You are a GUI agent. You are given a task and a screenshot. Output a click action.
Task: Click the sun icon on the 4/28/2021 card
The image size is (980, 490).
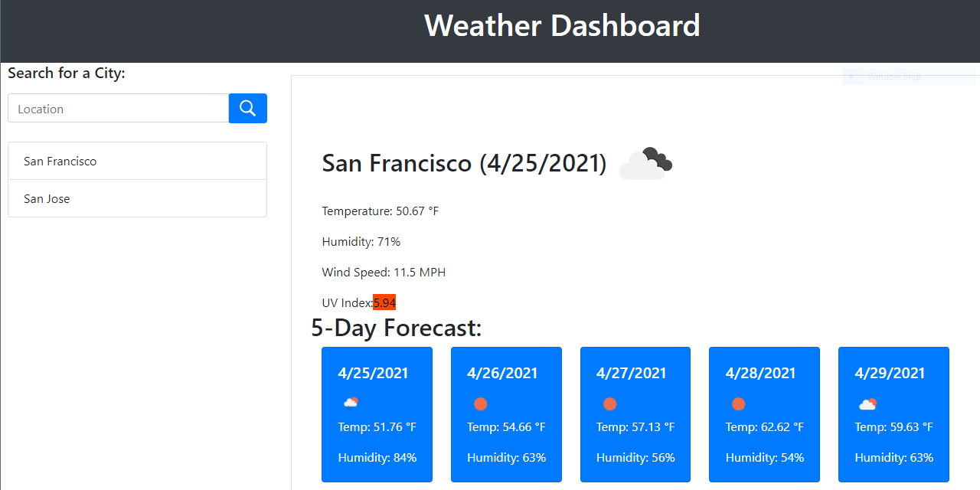pyautogui.click(x=738, y=403)
